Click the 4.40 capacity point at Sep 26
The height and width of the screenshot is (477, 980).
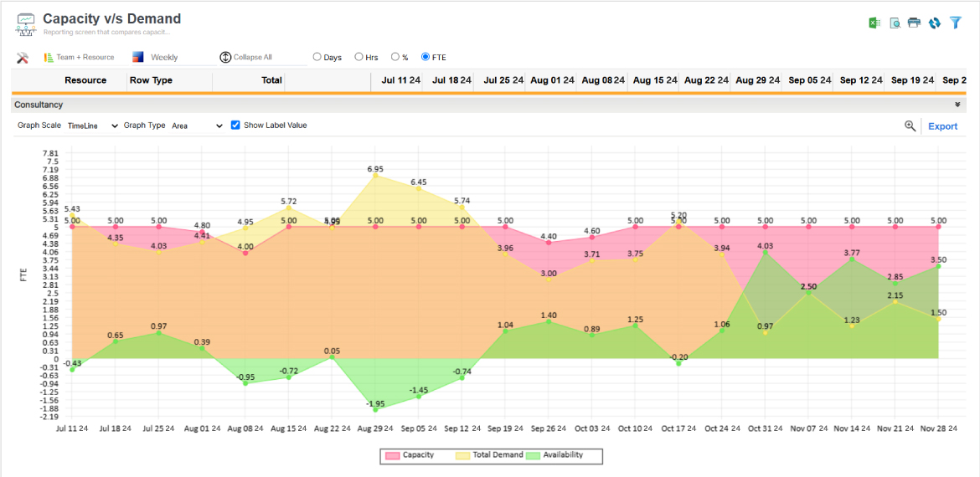(x=549, y=242)
